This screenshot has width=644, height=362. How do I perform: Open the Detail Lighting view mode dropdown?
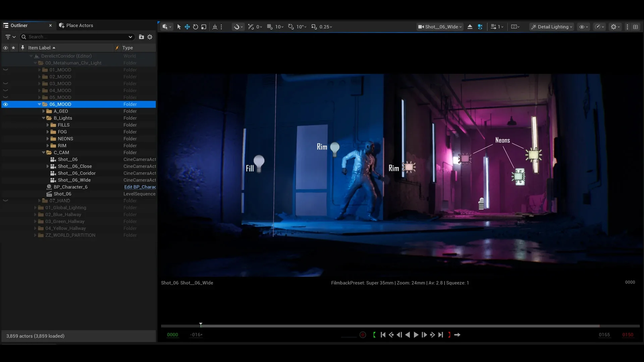pos(552,27)
